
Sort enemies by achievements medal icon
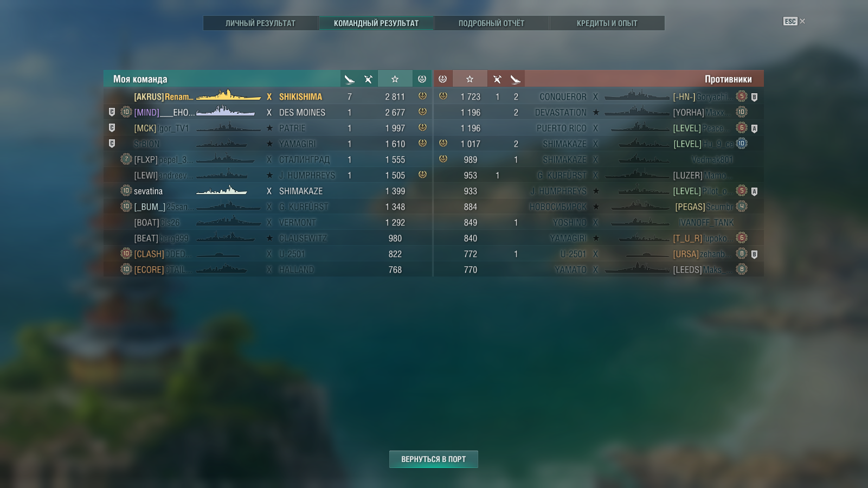click(x=443, y=79)
